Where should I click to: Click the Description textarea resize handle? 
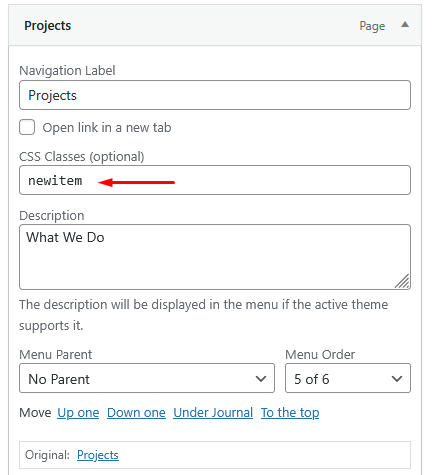point(402,281)
